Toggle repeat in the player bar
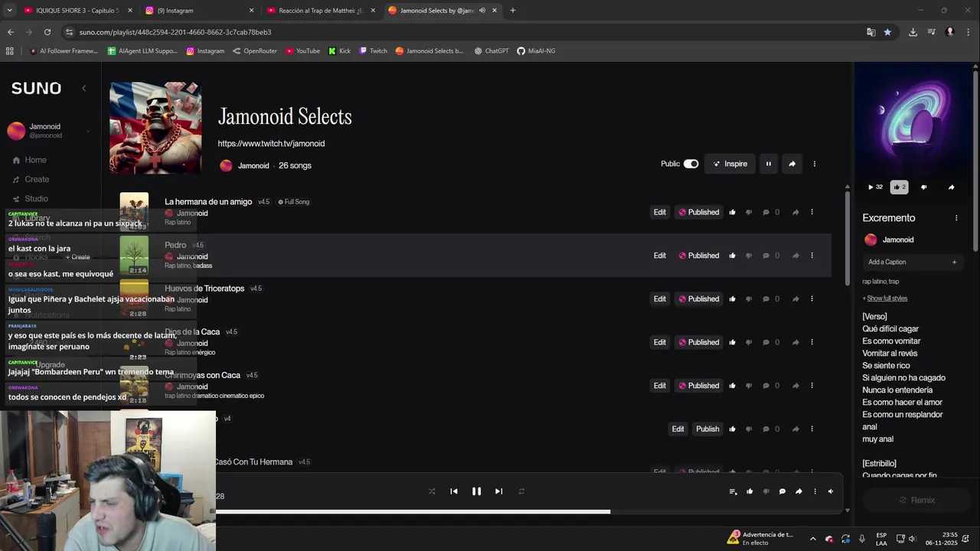 [521, 491]
